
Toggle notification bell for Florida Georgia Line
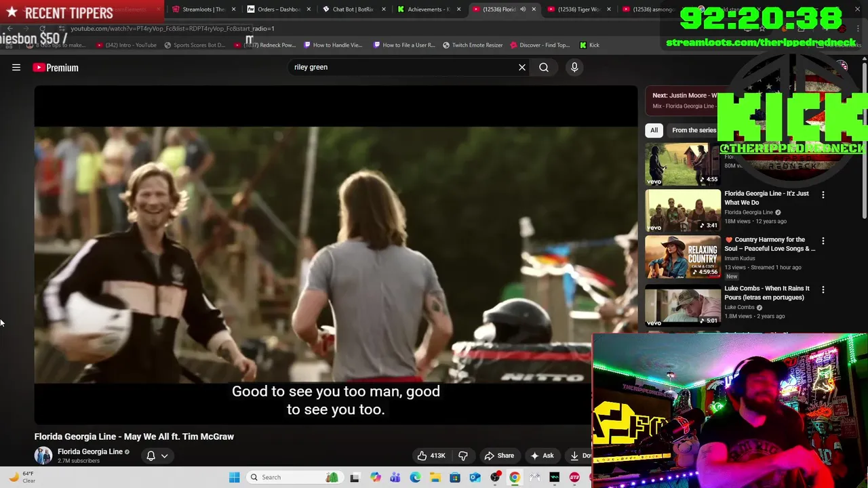point(151,455)
